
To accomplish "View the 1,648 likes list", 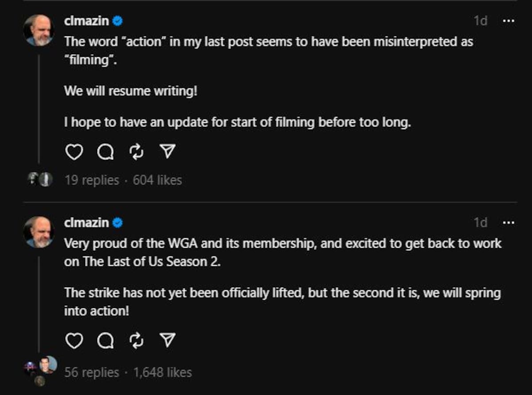I will 163,372.
